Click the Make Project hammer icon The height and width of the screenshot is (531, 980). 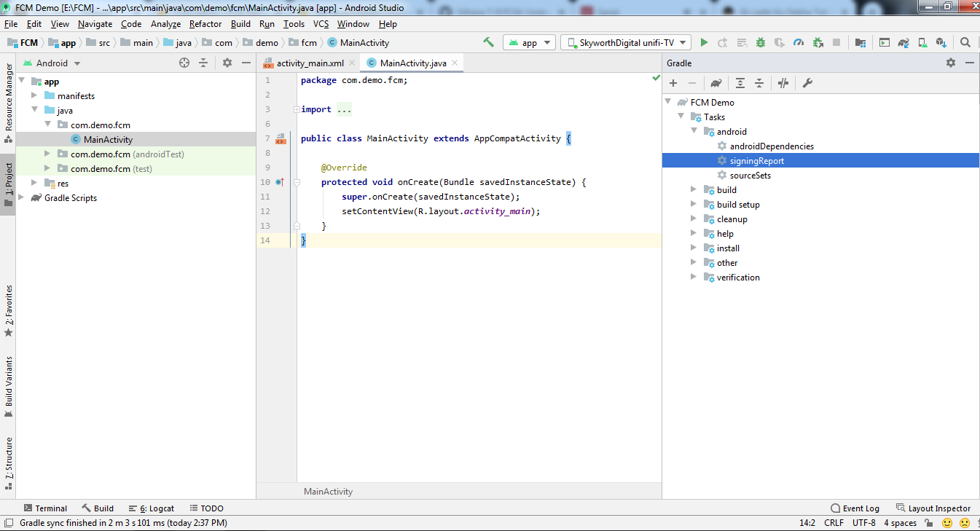point(488,43)
